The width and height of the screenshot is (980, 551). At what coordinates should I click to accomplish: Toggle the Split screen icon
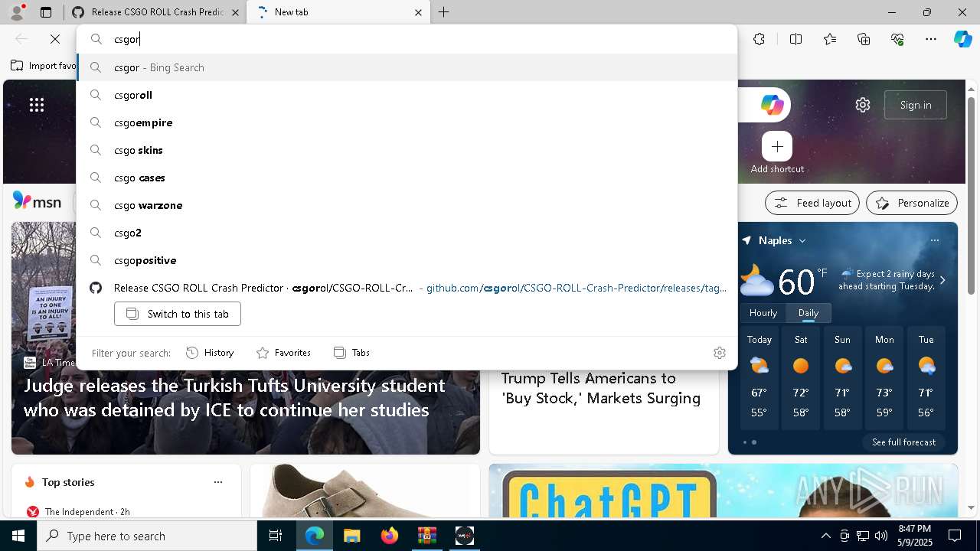point(795,39)
